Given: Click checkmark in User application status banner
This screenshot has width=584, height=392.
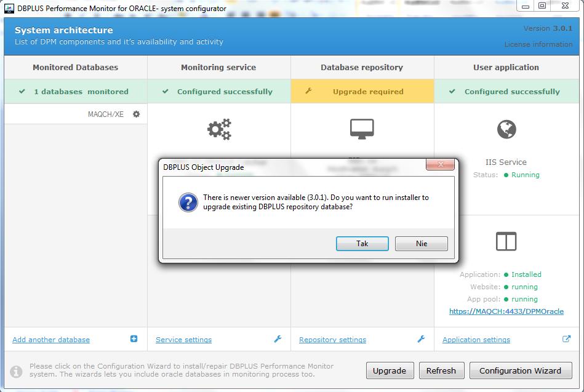Looking at the screenshot, I should (452, 91).
